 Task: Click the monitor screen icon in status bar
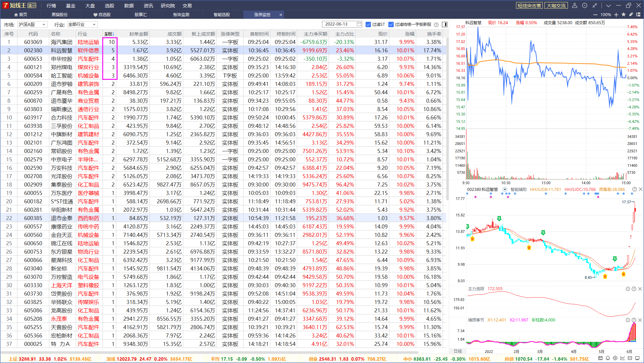point(637,358)
